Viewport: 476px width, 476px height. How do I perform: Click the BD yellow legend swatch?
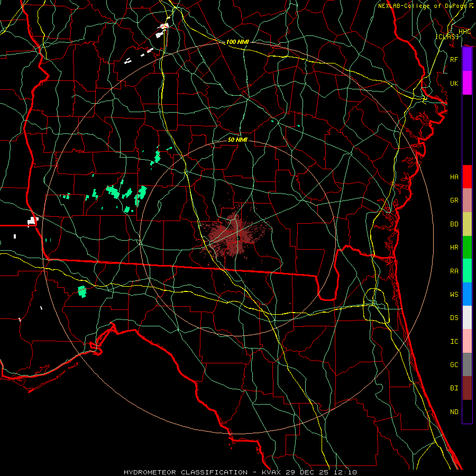pos(467,224)
